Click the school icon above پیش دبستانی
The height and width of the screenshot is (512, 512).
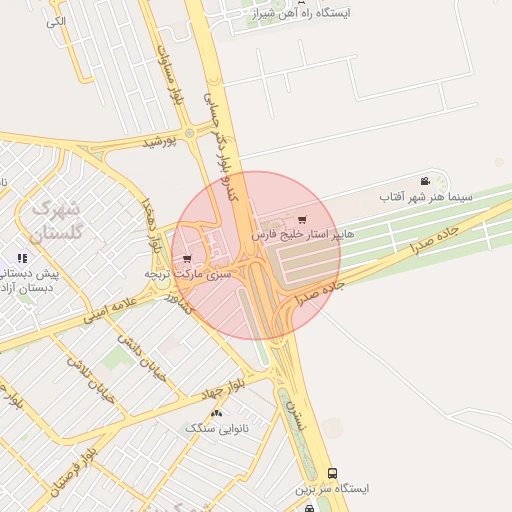pyautogui.click(x=22, y=258)
